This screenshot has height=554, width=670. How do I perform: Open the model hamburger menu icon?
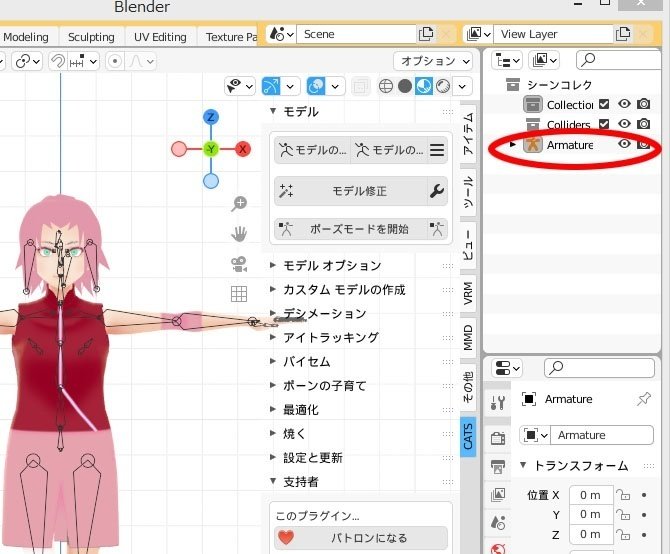point(437,150)
